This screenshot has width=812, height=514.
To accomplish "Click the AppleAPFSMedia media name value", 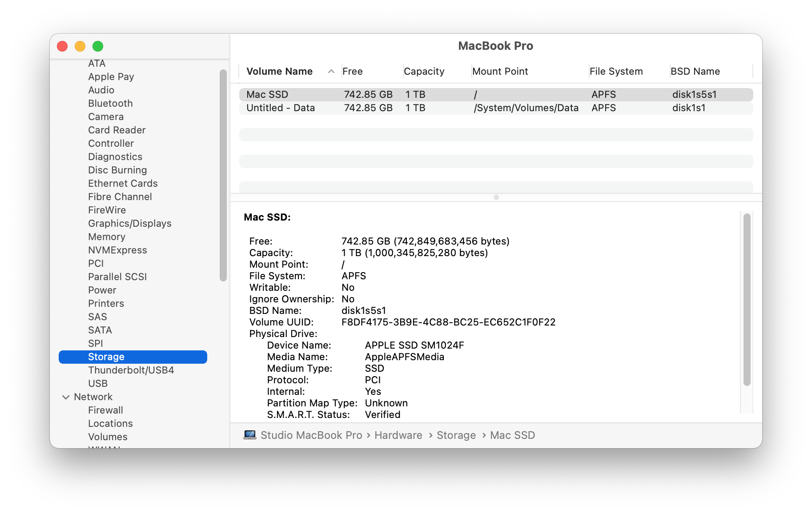I will [405, 357].
